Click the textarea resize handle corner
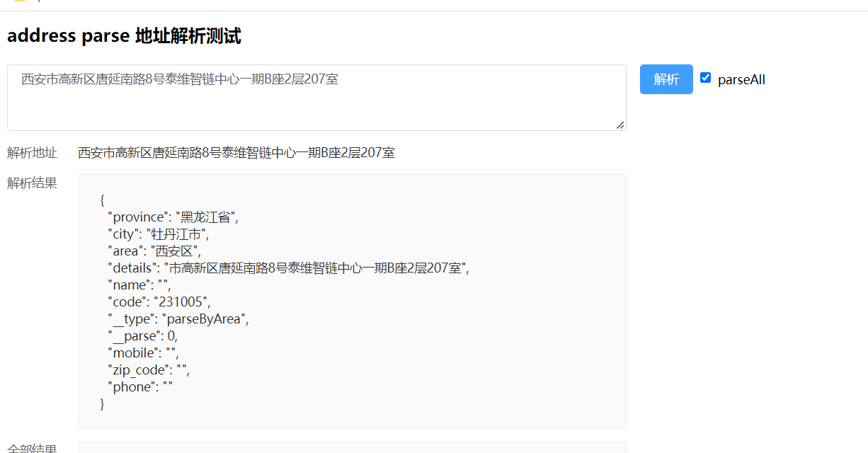The height and width of the screenshot is (453, 868). point(620,125)
